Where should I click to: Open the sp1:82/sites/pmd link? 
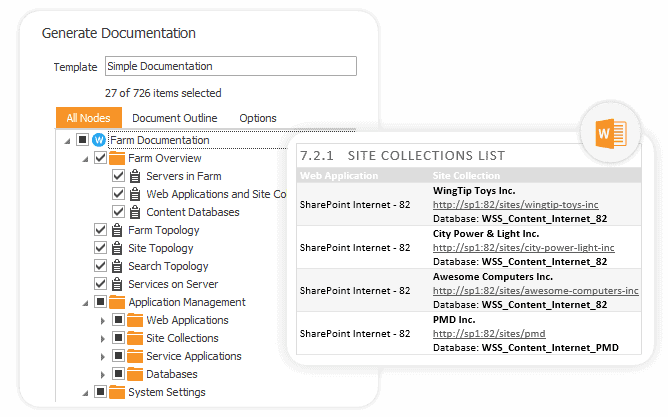coord(489,334)
